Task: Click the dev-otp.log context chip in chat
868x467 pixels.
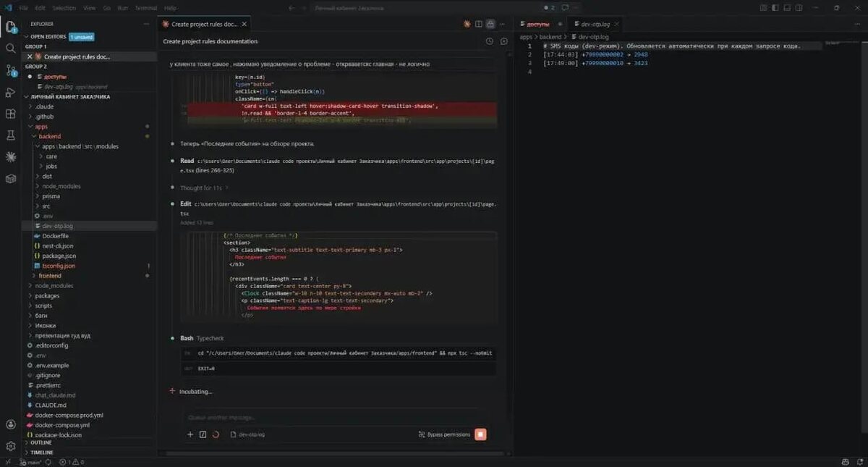Action: (x=247, y=434)
